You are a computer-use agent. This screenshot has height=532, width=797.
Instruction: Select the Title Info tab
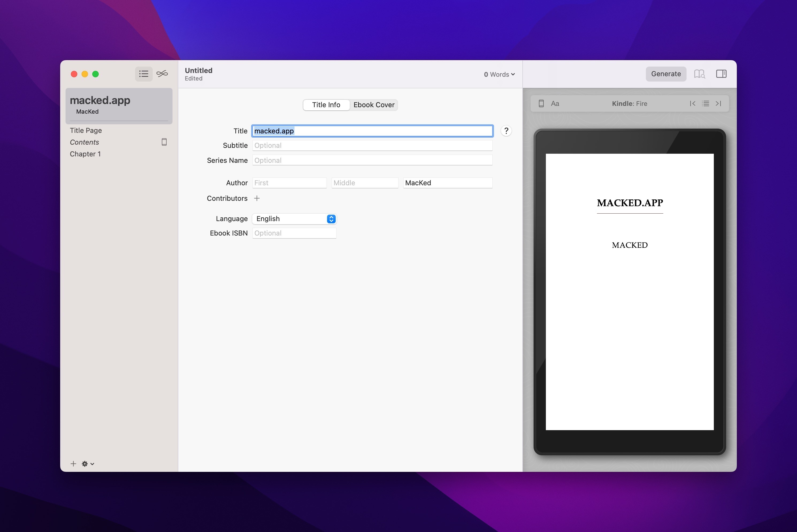point(326,105)
